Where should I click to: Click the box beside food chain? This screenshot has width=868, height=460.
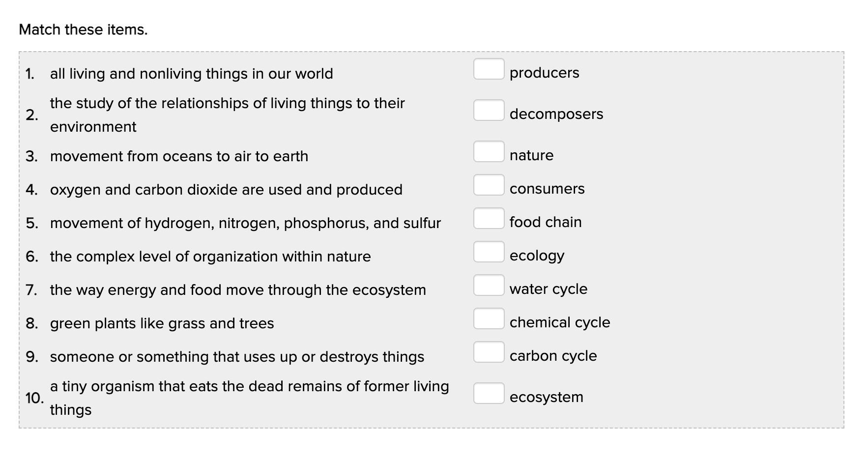489,218
